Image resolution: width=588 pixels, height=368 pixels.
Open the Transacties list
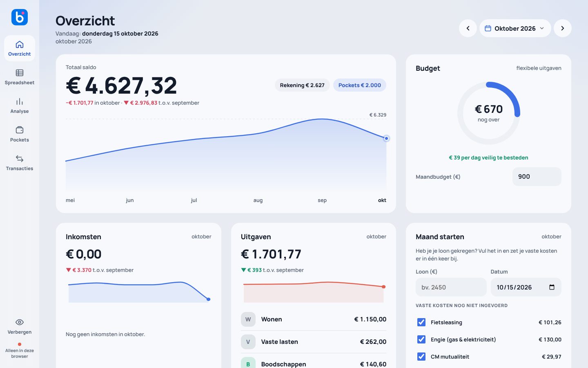click(20, 163)
